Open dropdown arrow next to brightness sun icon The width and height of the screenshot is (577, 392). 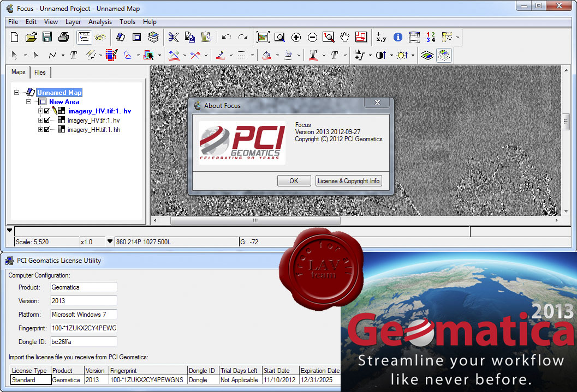413,56
